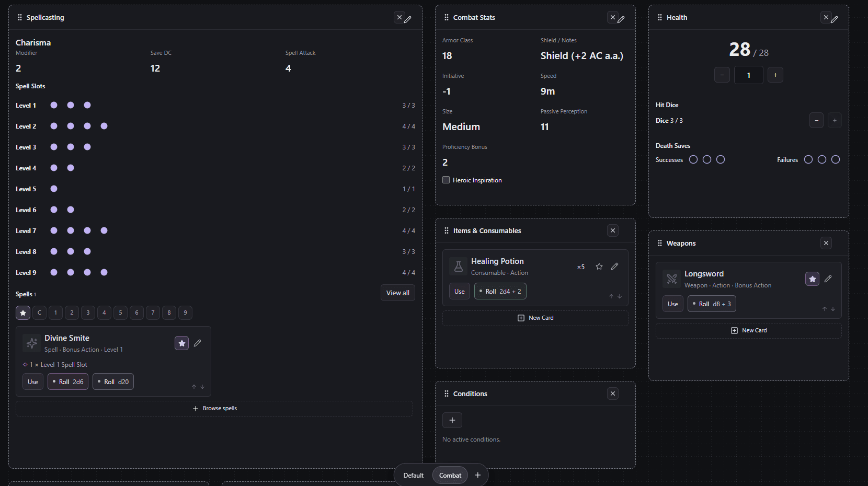Move Healing Potion card down

620,296
